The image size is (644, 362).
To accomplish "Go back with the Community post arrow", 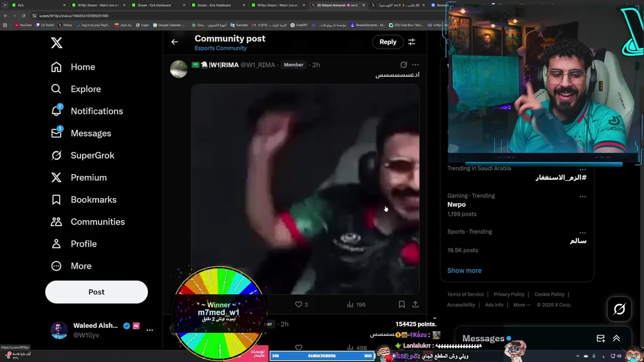I will point(175,42).
